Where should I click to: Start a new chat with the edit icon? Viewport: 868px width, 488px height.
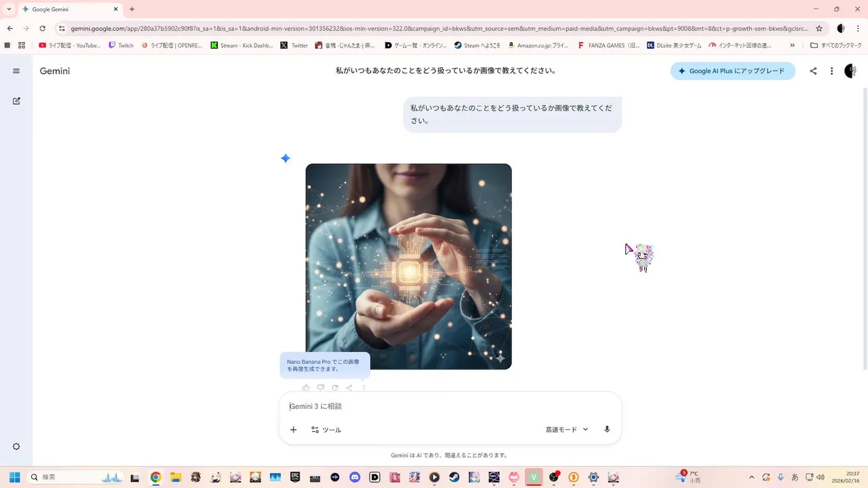click(x=16, y=101)
